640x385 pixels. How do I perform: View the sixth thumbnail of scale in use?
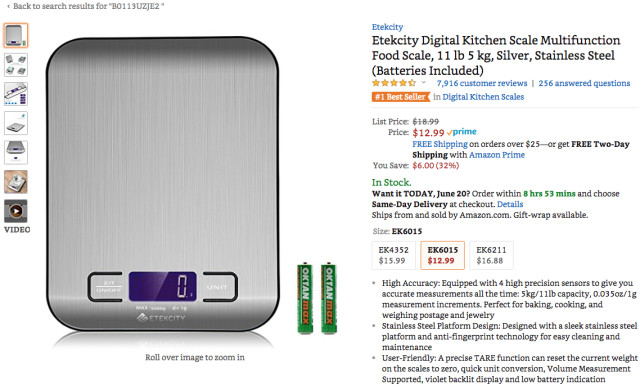[x=16, y=182]
